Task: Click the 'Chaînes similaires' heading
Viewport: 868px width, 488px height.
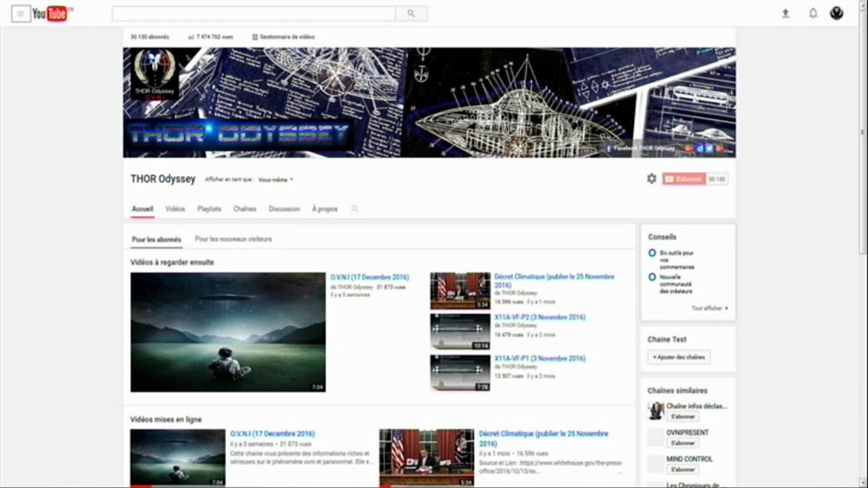Action: (677, 390)
